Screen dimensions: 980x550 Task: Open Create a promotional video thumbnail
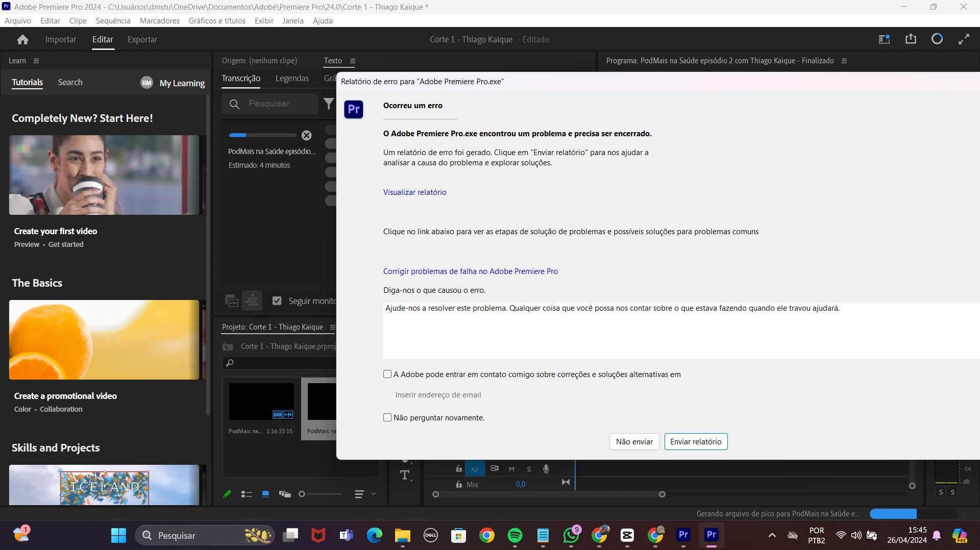[x=104, y=340]
